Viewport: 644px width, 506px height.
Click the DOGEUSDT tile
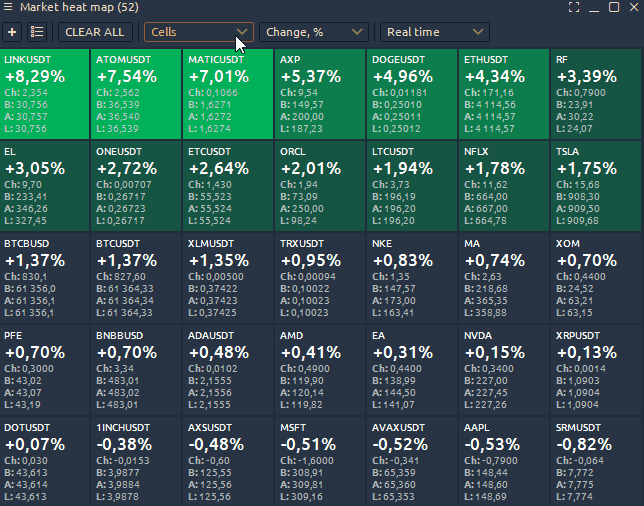click(412, 93)
